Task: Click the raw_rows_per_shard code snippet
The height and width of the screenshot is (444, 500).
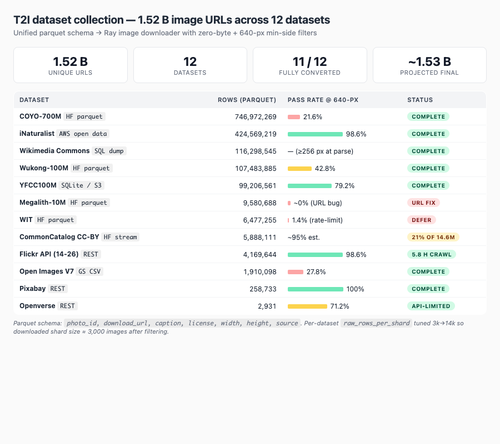Action: 376,323
